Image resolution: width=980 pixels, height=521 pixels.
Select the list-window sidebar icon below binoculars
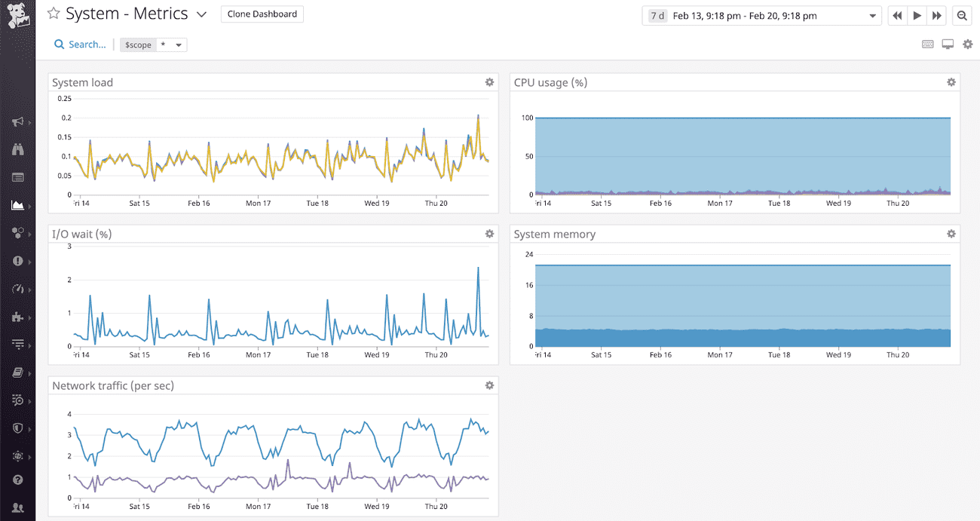pos(18,177)
